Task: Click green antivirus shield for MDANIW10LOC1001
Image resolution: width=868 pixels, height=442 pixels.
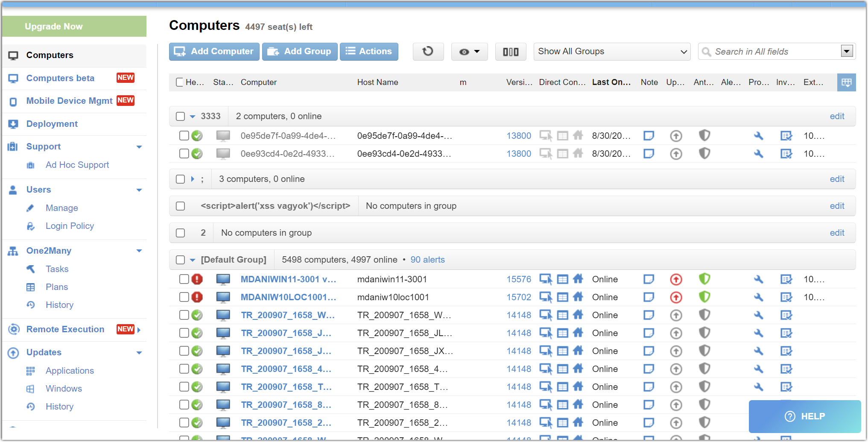Action: [704, 297]
